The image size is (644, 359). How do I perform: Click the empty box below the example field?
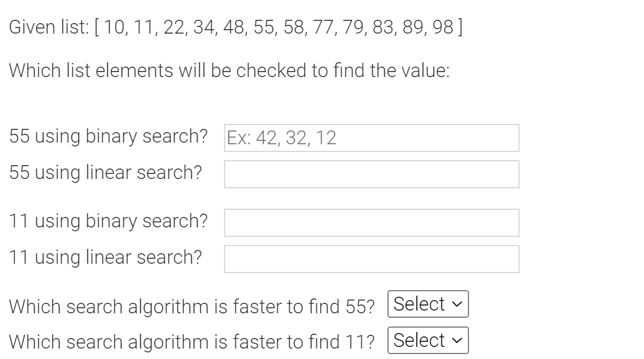(x=372, y=174)
